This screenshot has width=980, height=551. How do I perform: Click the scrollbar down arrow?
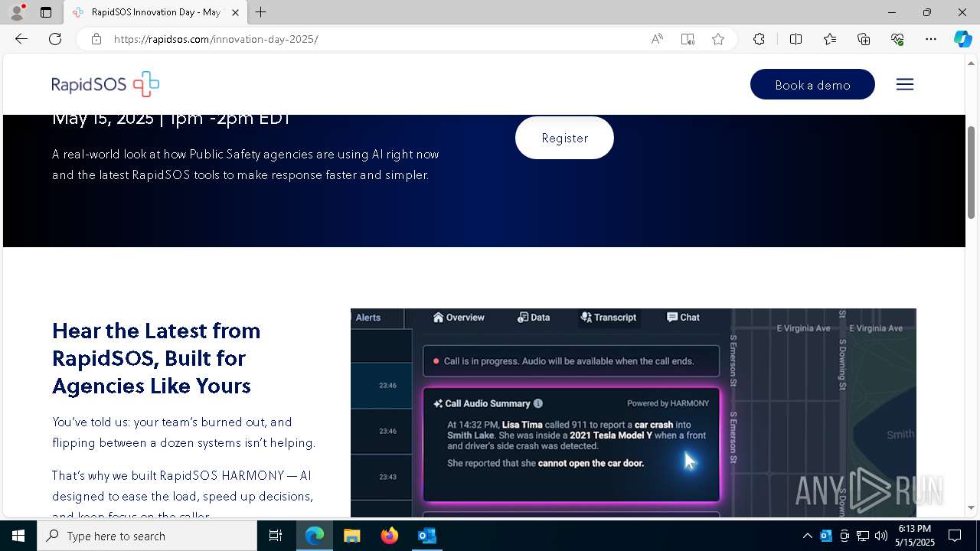point(972,507)
